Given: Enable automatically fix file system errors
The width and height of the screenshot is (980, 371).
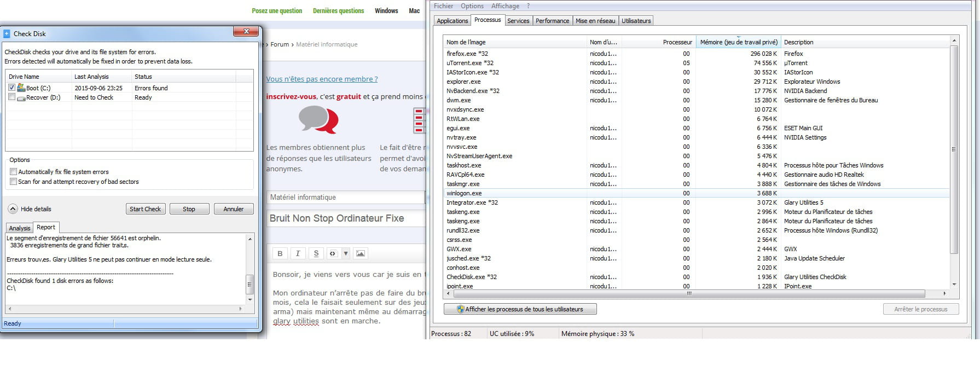Looking at the screenshot, I should click(14, 172).
